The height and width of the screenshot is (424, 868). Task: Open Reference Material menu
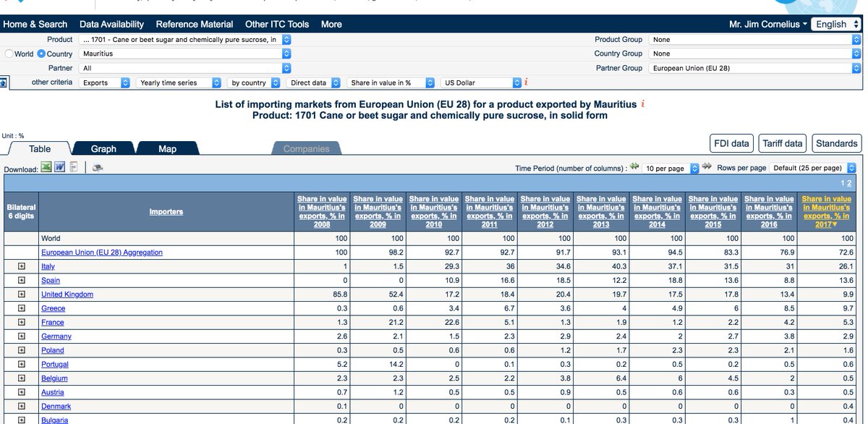click(195, 24)
